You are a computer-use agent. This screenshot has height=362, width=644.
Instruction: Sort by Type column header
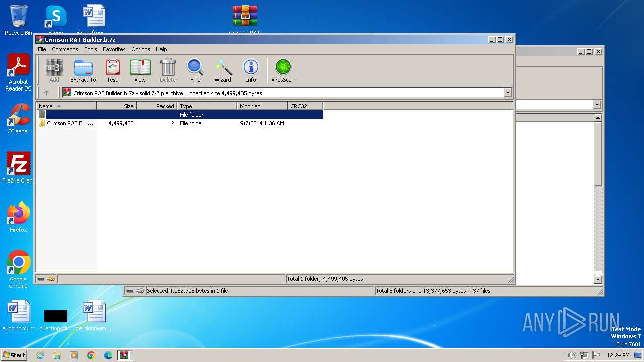(x=207, y=106)
